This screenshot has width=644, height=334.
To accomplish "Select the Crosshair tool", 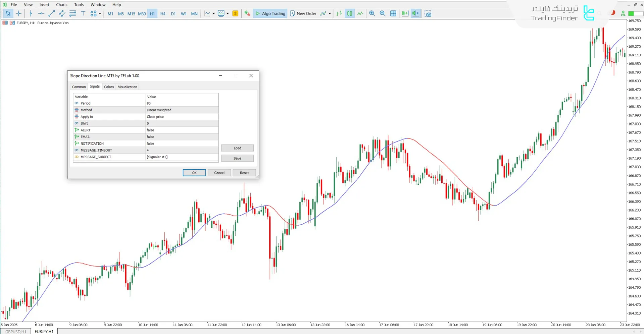I will [x=19, y=13].
